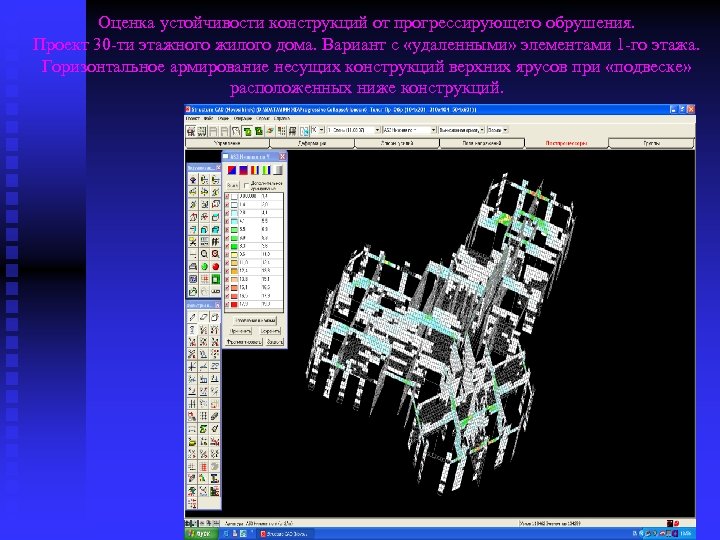Viewport: 720px width, 540px height.
Task: Open the layer dropdown starting with '1.'
Action: pyautogui.click(x=353, y=130)
